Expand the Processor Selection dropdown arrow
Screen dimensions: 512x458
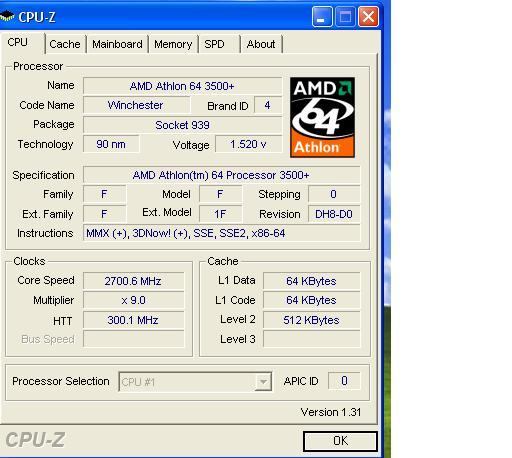(263, 382)
